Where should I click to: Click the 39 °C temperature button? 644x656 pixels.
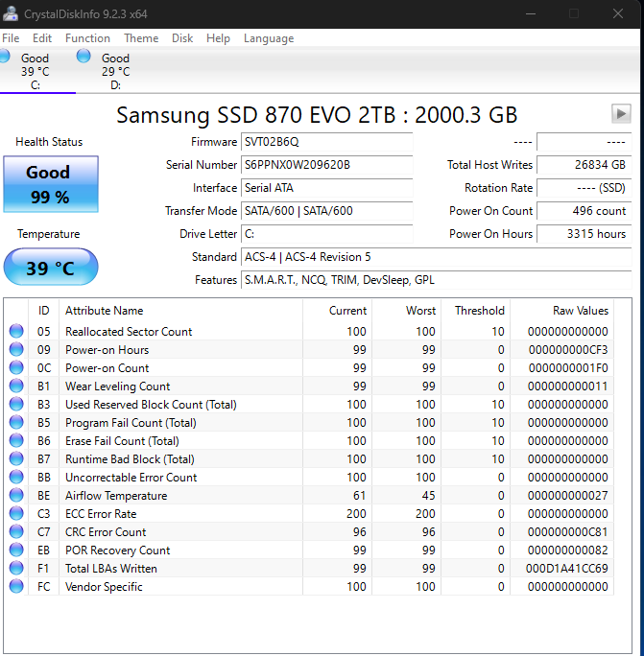51,267
